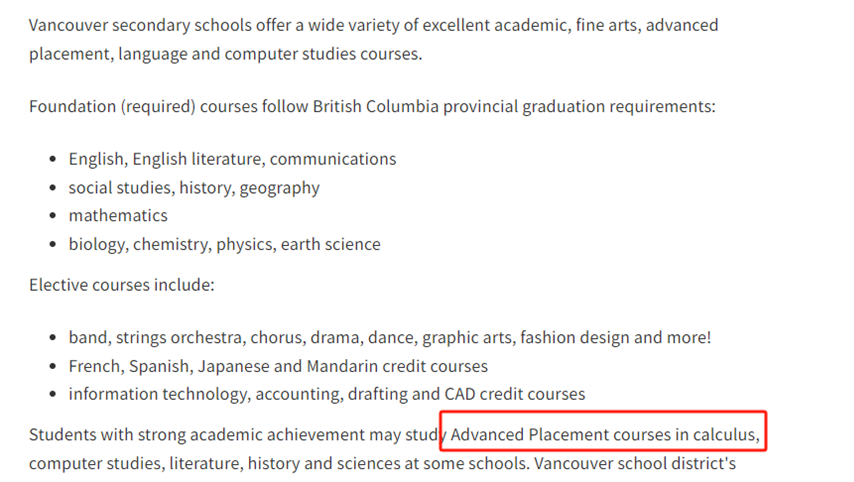Click the French, Spanish, Japanese and Mandarin bullet

click(278, 367)
